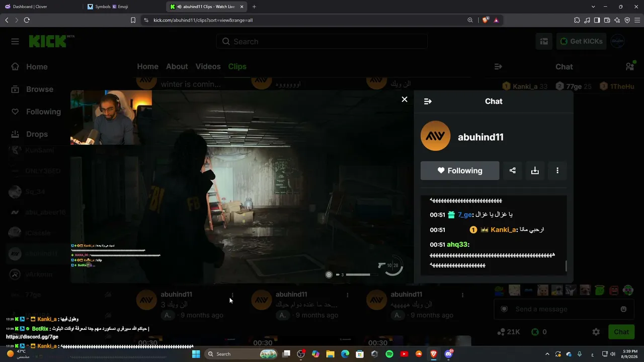Open Brave Shields icon
This screenshot has height=362, width=644.
pyautogui.click(x=485, y=20)
